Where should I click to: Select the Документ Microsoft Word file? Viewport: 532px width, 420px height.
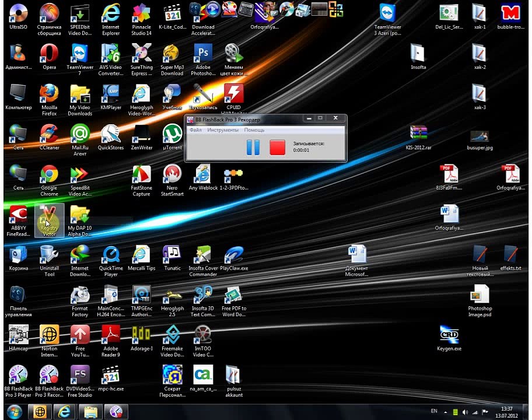356,261
